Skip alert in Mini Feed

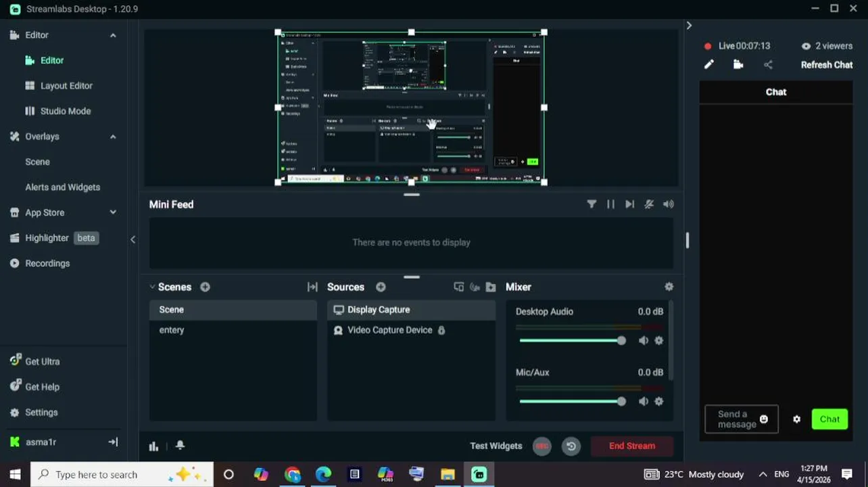(x=629, y=204)
